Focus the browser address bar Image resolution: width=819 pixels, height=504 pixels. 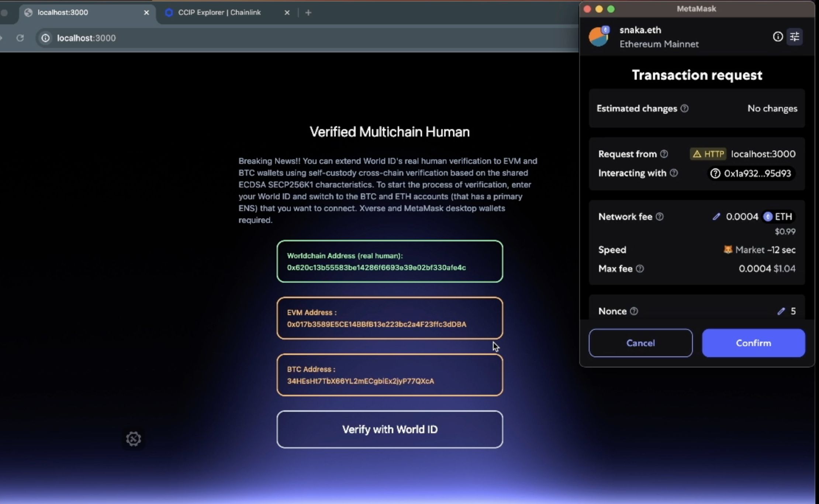coord(306,38)
